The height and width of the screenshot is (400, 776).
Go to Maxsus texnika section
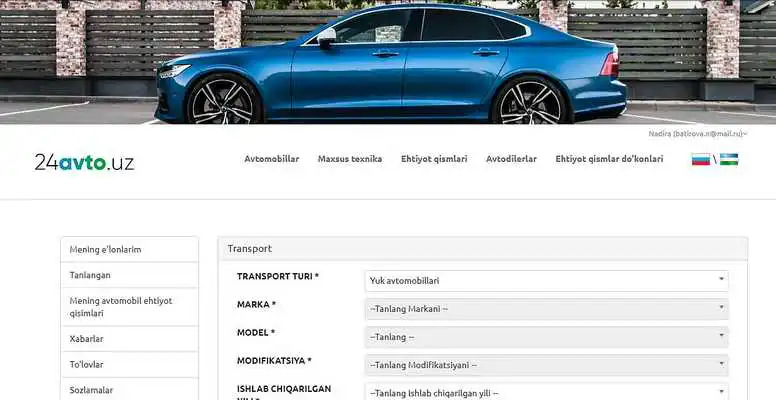(349, 159)
